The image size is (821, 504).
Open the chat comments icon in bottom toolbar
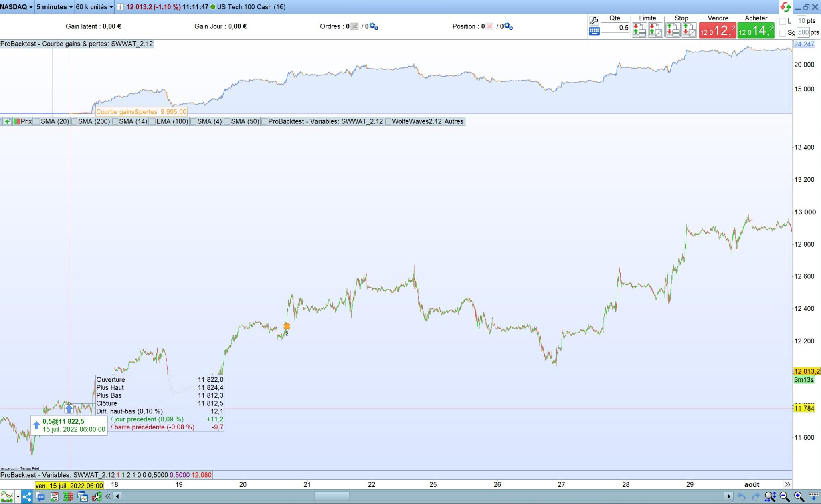pos(40,497)
